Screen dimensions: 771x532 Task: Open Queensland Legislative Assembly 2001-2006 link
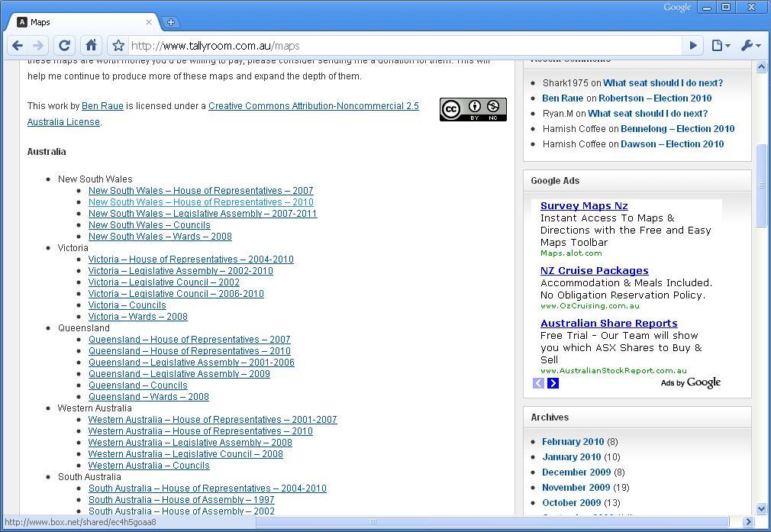(x=192, y=363)
